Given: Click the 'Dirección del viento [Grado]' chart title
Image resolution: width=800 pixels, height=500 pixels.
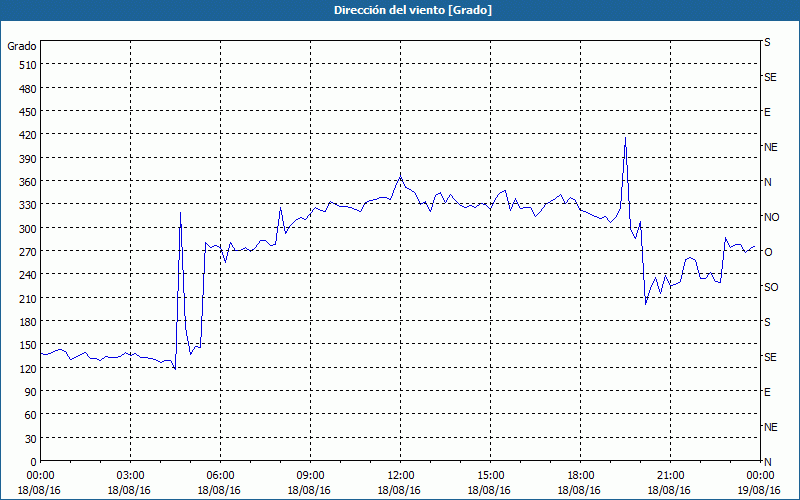Looking at the screenshot, I should coord(413,10).
